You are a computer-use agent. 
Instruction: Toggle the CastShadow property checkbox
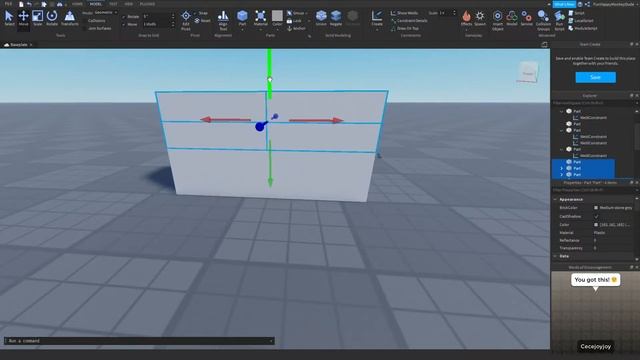pos(596,216)
